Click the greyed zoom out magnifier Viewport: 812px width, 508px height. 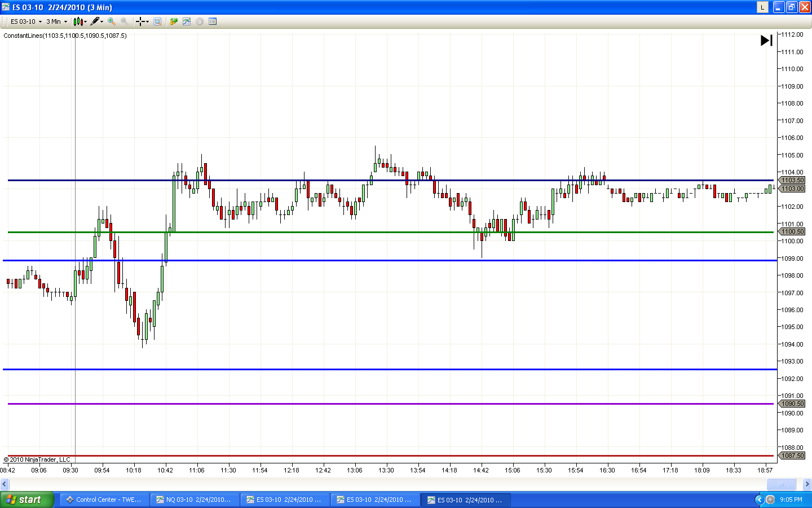pos(124,21)
